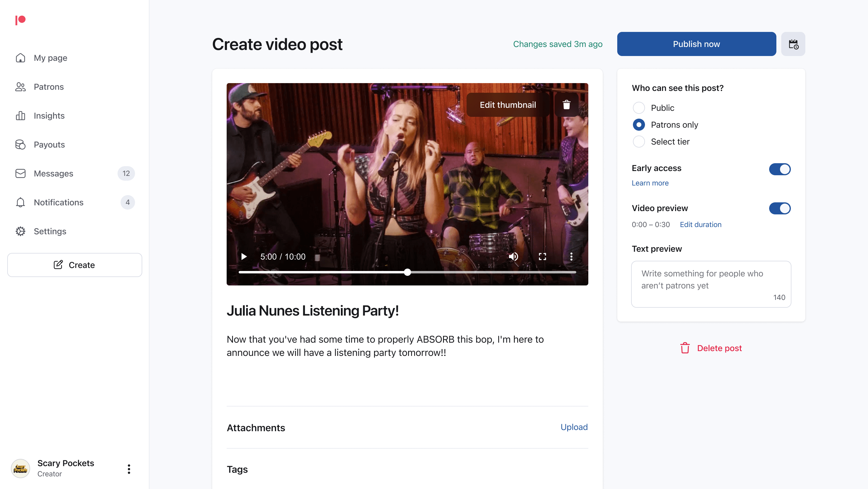
Task: Click the Patreon logo
Action: tap(20, 20)
